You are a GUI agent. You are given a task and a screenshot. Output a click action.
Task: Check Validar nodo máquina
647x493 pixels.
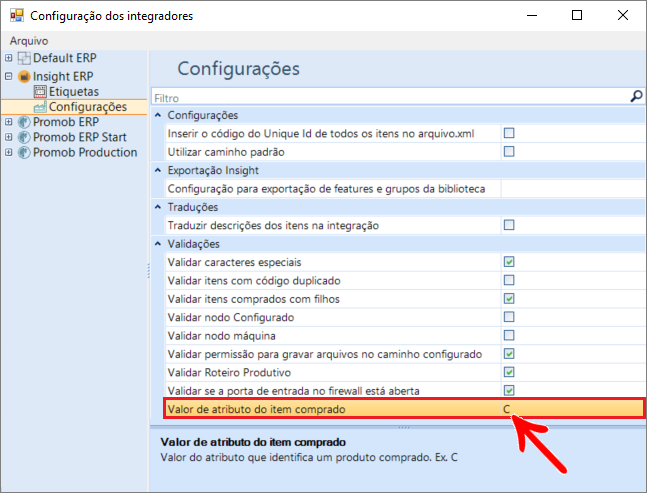(509, 335)
